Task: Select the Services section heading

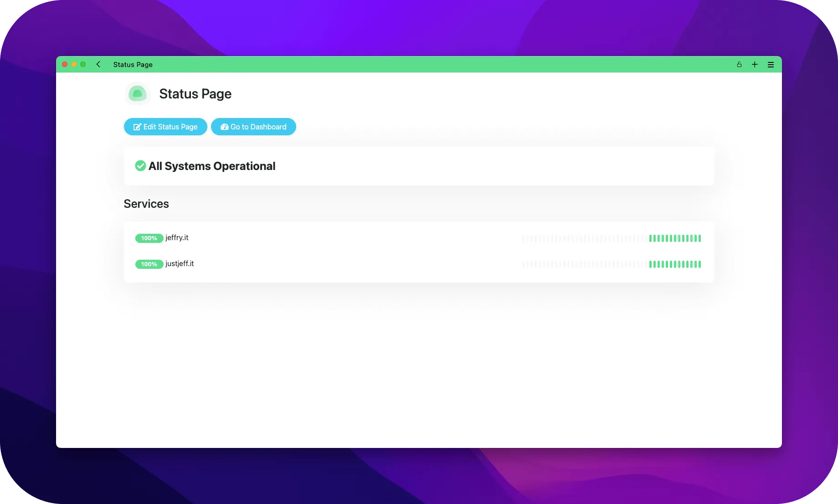Action: point(146,204)
